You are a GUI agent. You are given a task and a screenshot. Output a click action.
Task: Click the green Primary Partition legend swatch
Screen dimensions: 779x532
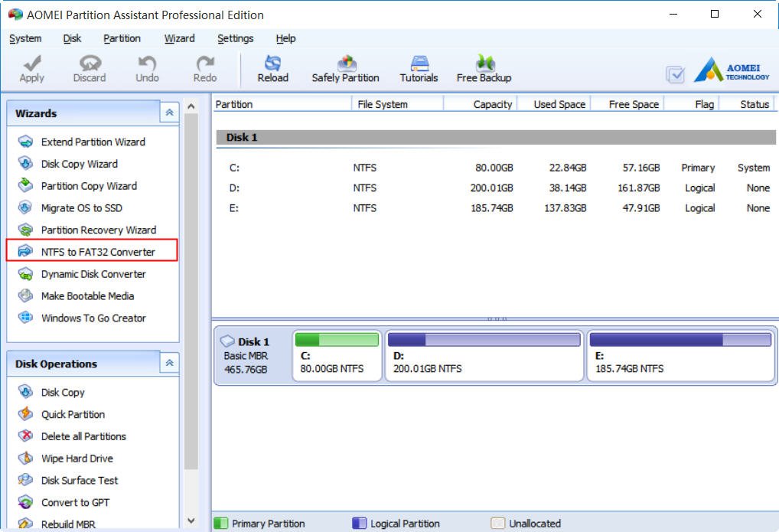(x=220, y=523)
